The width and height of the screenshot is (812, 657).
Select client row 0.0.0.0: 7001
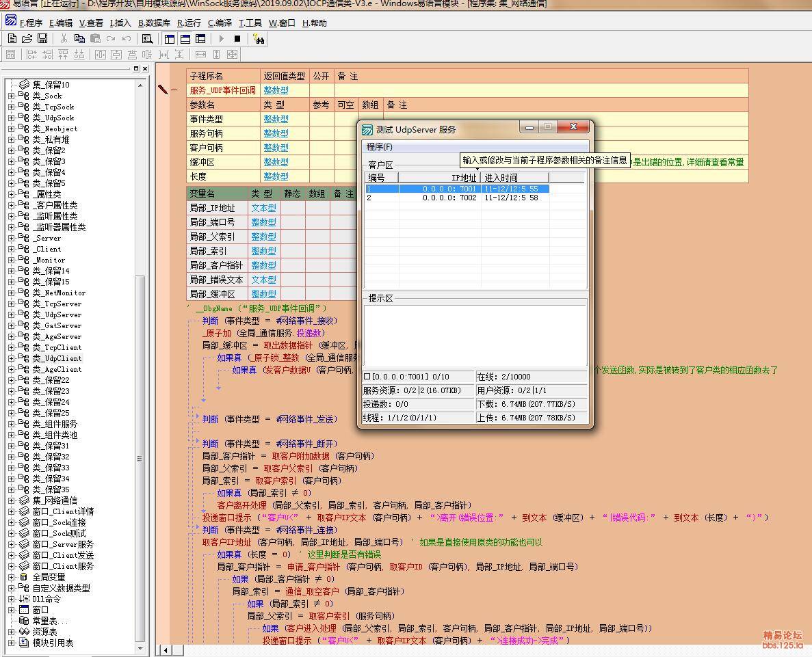(x=457, y=189)
